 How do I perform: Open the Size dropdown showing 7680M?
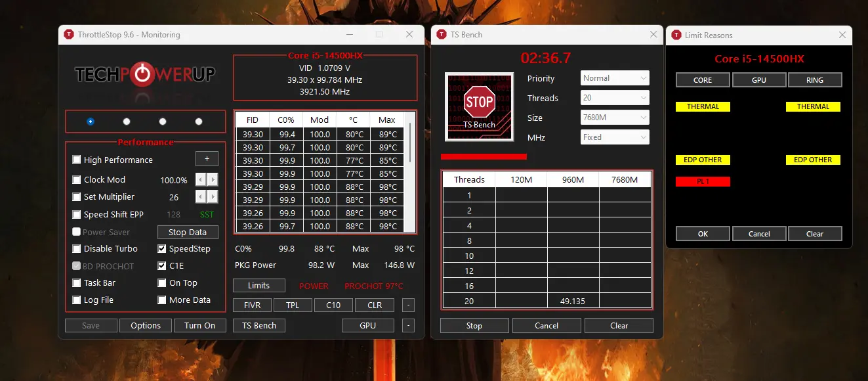click(615, 118)
